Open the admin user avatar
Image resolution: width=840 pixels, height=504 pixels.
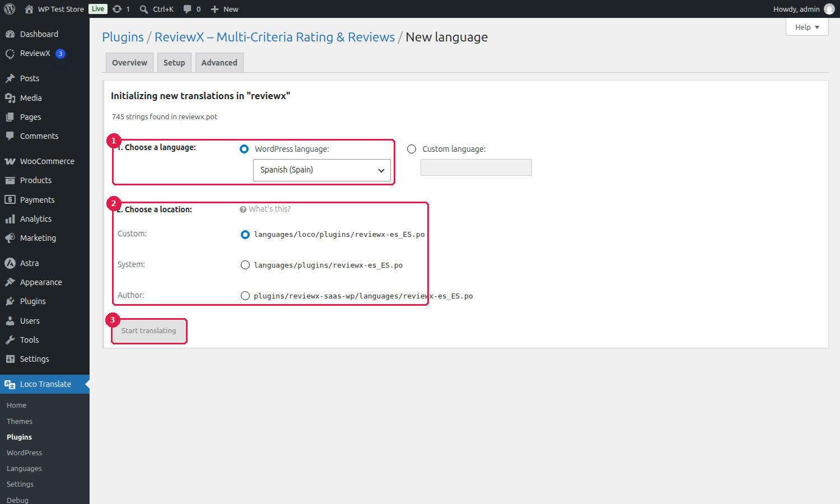[x=829, y=9]
